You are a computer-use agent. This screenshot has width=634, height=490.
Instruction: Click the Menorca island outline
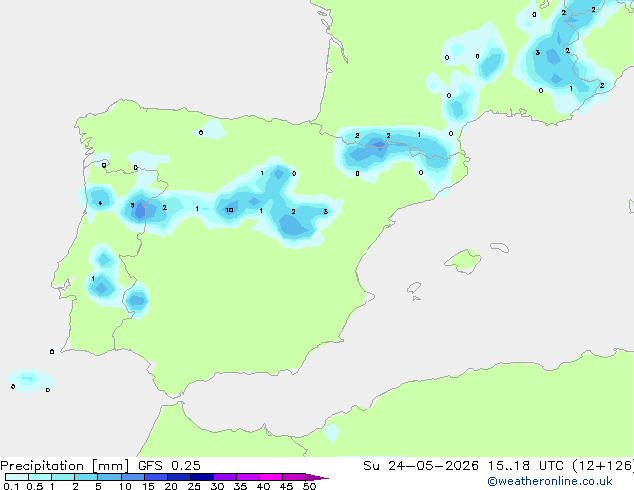(x=500, y=247)
